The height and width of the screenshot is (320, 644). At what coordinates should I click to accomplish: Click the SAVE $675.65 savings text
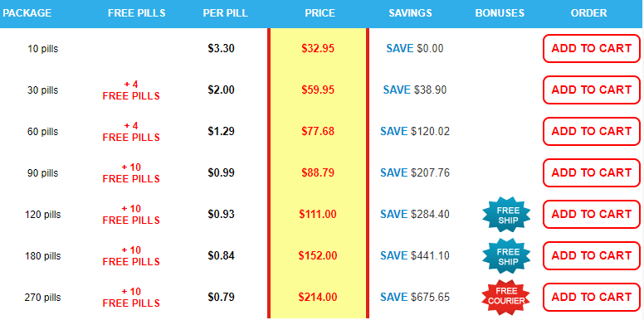point(415,297)
